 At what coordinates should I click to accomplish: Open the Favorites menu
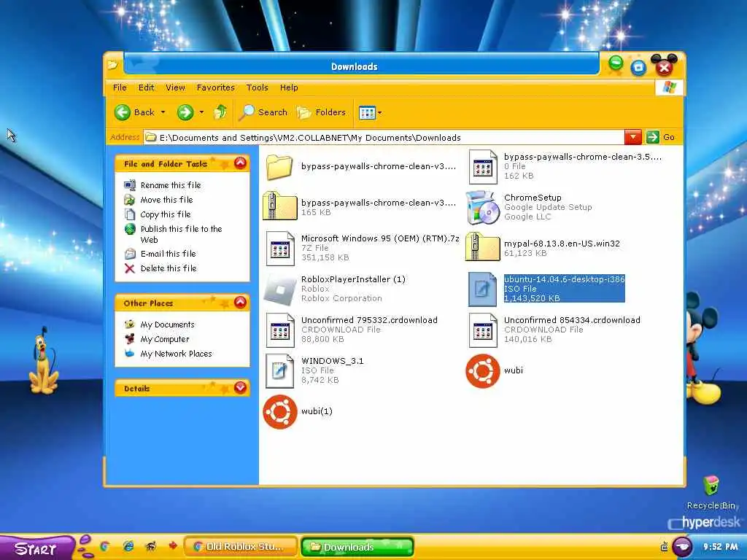pos(216,87)
